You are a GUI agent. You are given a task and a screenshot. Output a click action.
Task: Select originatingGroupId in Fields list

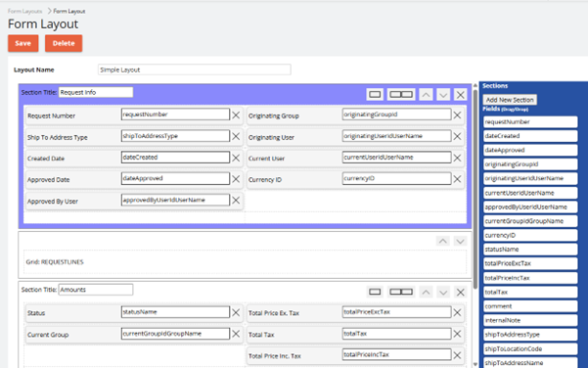click(530, 164)
